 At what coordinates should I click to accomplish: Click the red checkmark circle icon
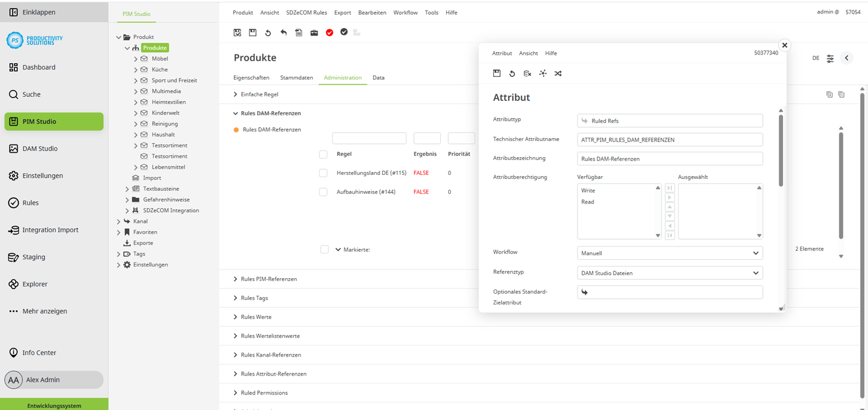pos(330,33)
